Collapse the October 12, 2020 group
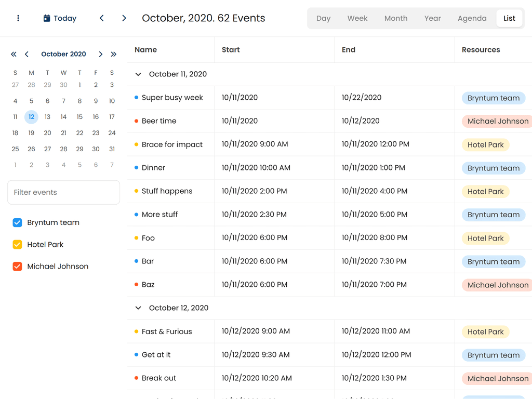The width and height of the screenshot is (532, 399). tap(138, 308)
